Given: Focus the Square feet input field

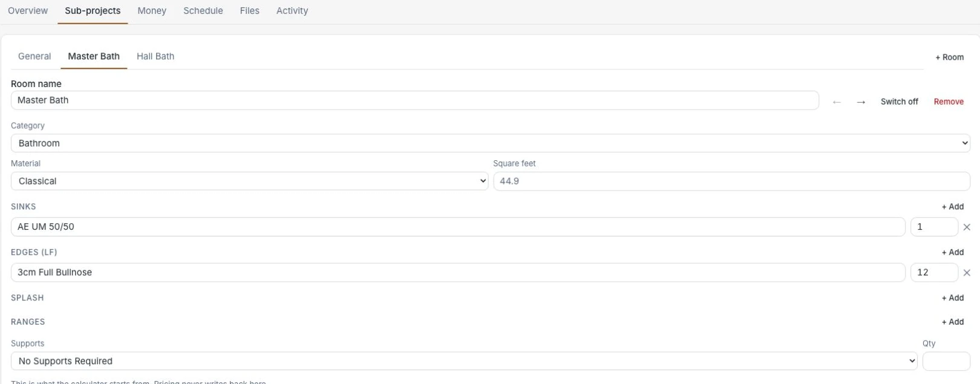Looking at the screenshot, I should click(x=731, y=181).
